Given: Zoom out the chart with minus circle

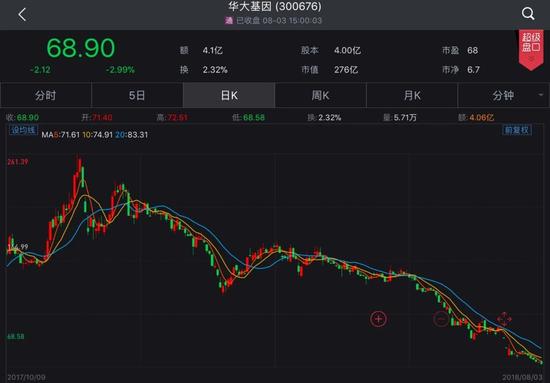Looking at the screenshot, I should tap(441, 319).
